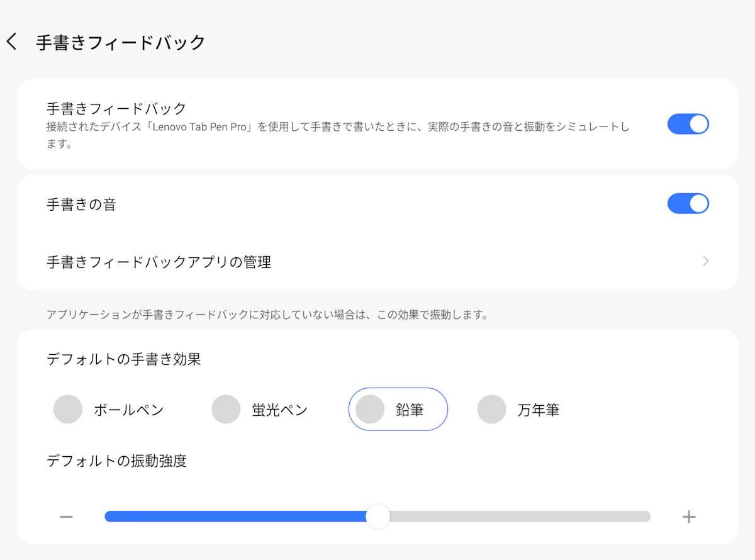The width and height of the screenshot is (755, 560).
Task: Click the chevron on the app management row
Action: [x=705, y=261]
